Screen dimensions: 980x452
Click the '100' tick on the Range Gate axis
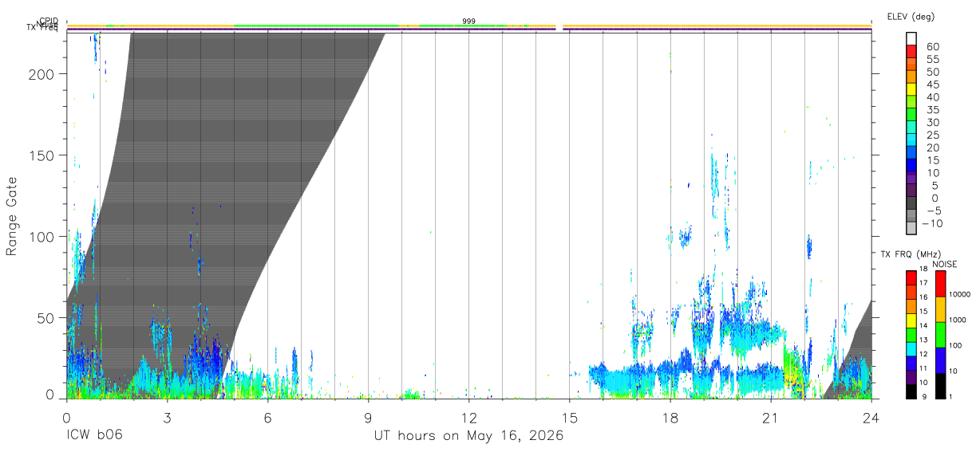pyautogui.click(x=44, y=237)
